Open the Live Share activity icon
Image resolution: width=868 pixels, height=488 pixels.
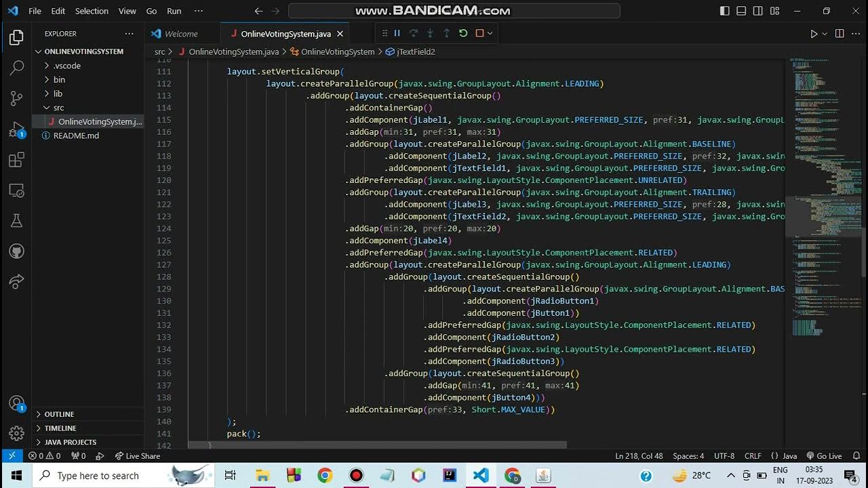(16, 282)
